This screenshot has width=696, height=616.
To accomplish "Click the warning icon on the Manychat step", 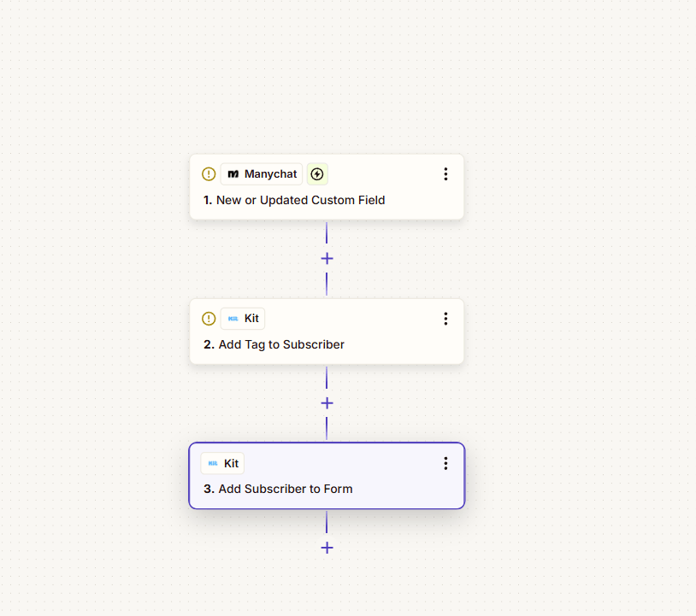I will (209, 173).
